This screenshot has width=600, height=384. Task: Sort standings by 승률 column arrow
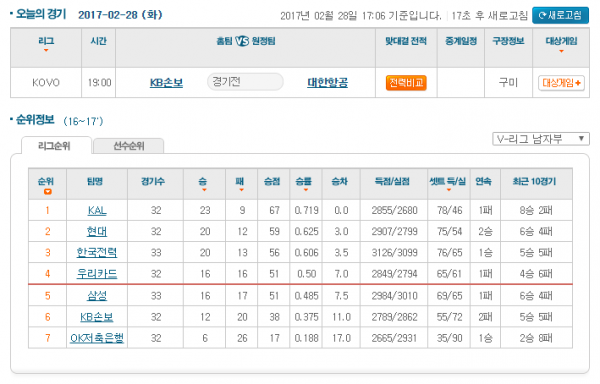(305, 190)
